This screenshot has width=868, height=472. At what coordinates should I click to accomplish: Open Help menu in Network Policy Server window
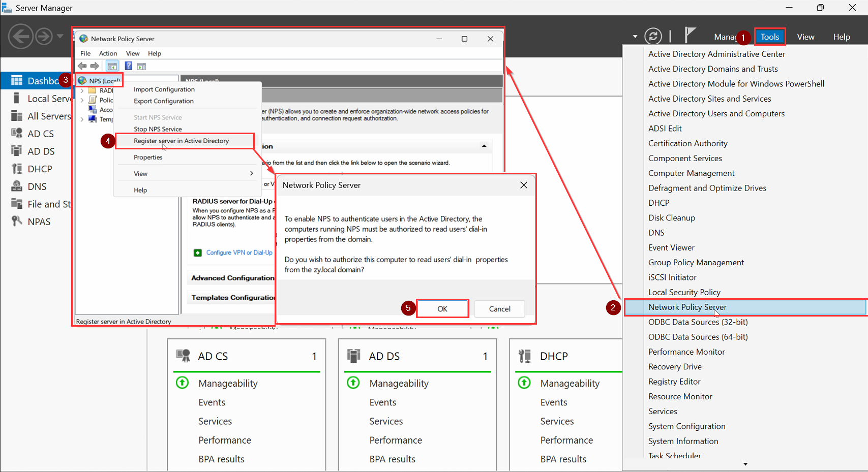click(x=155, y=53)
